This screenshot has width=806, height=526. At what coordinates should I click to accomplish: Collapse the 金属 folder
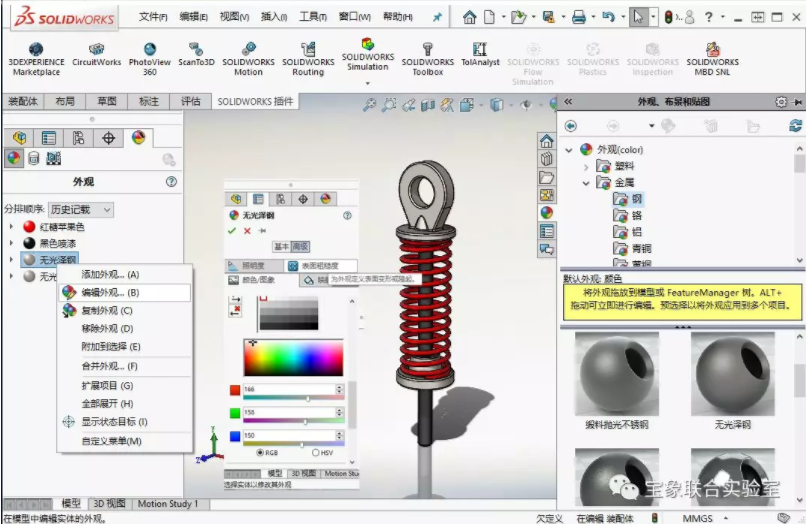(586, 183)
